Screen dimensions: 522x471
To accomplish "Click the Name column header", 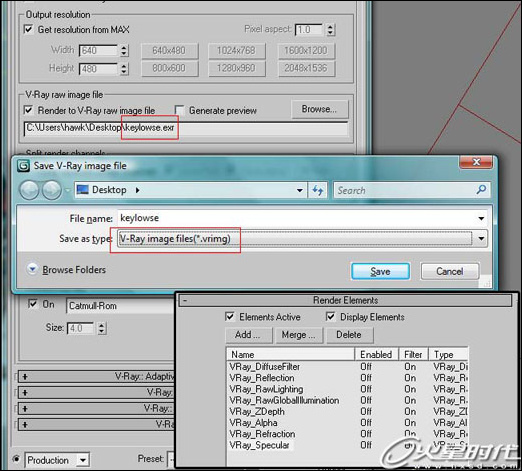I will pos(290,355).
